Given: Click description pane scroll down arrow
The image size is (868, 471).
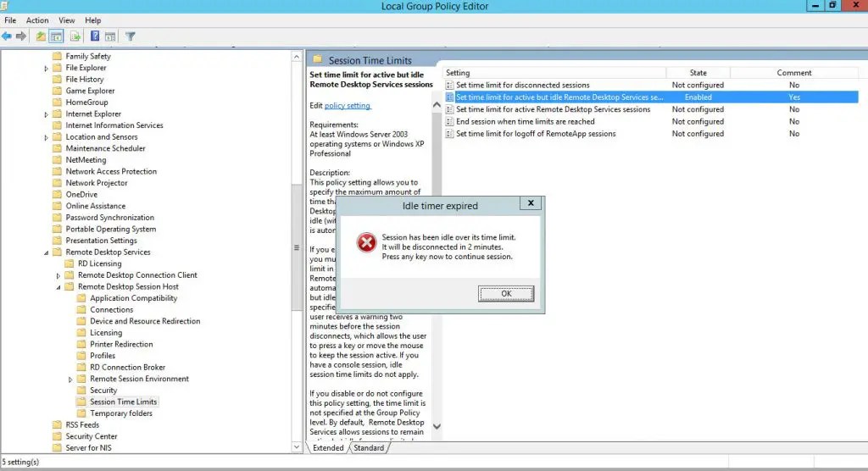Looking at the screenshot, I should 437,426.
